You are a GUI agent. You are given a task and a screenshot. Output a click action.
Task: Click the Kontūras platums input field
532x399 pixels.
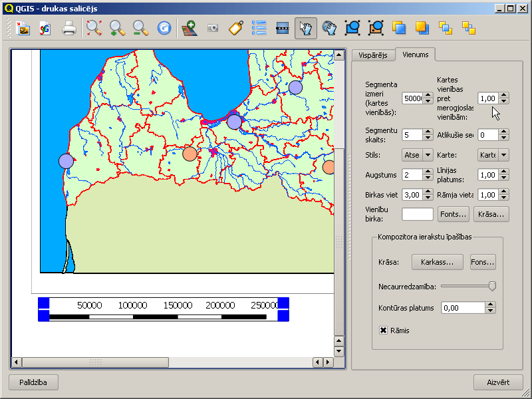click(463, 308)
